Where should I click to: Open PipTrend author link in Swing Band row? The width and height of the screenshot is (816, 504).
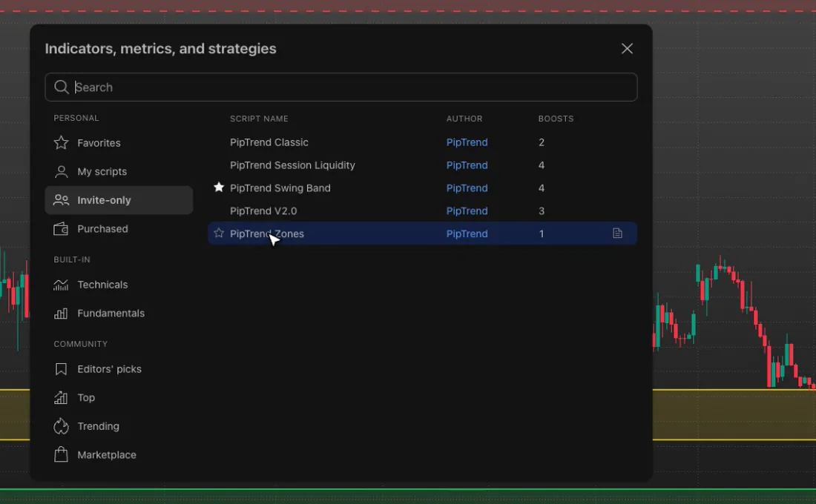(x=467, y=188)
